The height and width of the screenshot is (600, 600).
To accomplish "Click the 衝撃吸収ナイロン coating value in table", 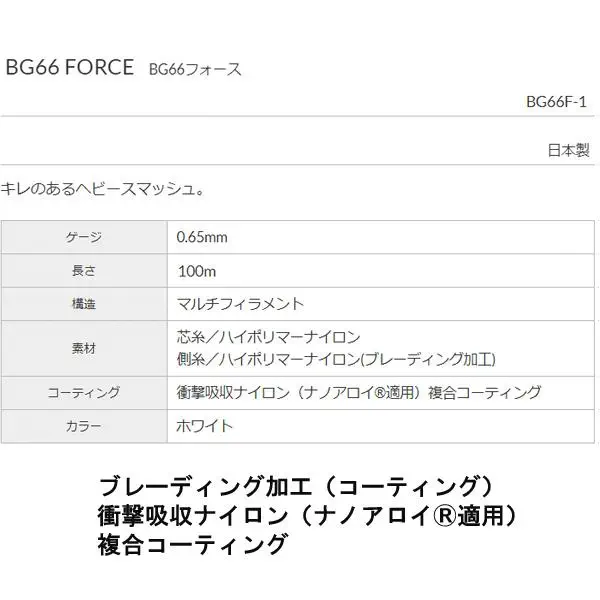I will pos(359,393).
